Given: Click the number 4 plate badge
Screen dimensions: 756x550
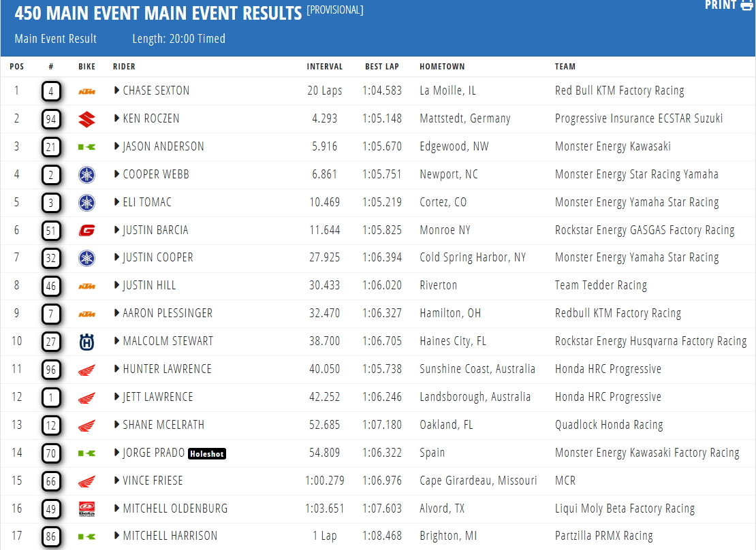Looking at the screenshot, I should pos(51,92).
